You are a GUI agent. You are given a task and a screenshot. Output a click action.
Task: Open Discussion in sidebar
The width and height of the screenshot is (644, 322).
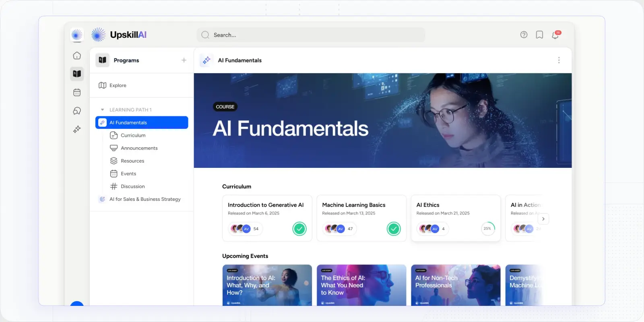point(133,186)
